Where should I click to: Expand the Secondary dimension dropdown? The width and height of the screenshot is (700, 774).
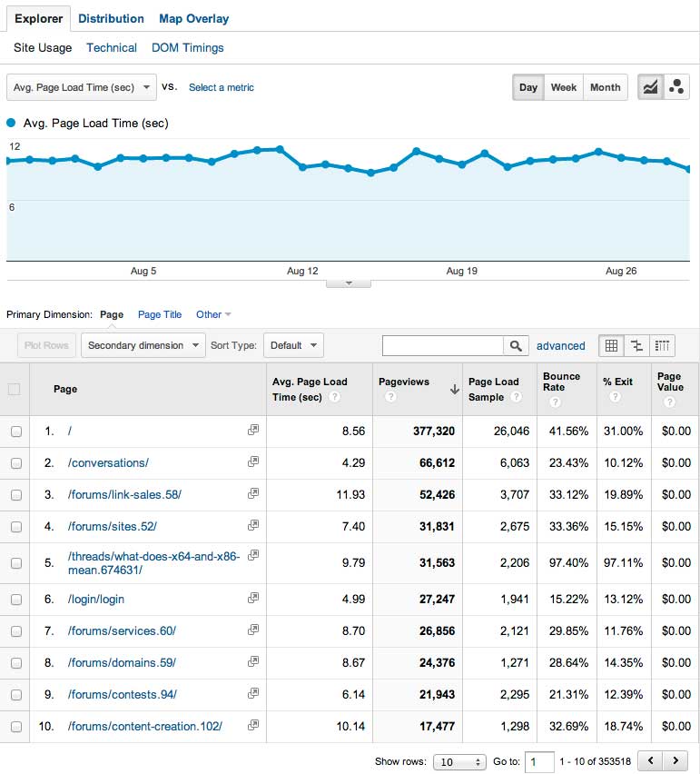coord(143,345)
